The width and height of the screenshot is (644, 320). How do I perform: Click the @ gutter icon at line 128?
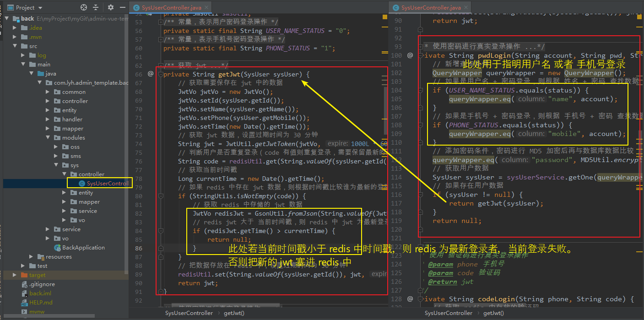click(x=410, y=298)
